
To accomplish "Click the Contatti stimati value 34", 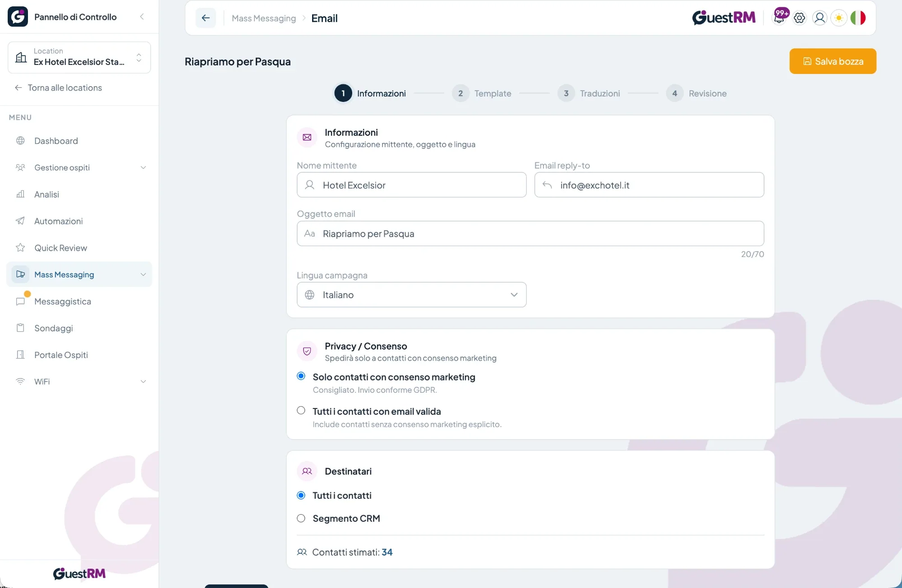I will pos(387,552).
